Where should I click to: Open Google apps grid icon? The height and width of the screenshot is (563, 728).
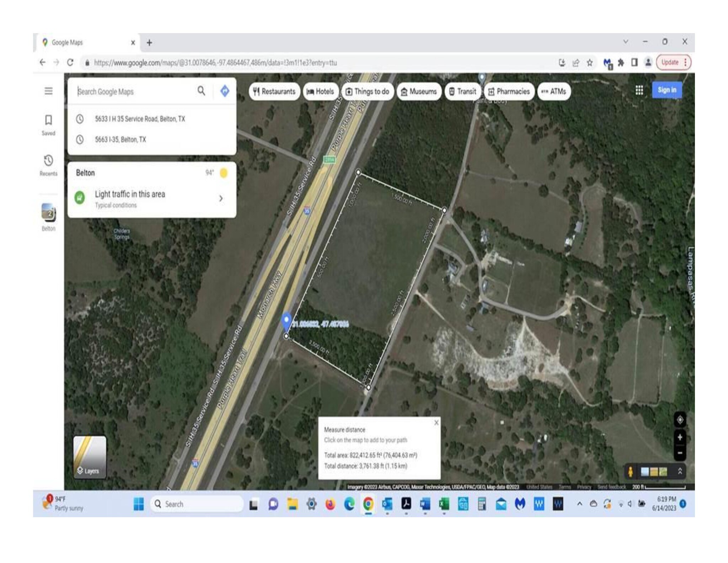[639, 90]
